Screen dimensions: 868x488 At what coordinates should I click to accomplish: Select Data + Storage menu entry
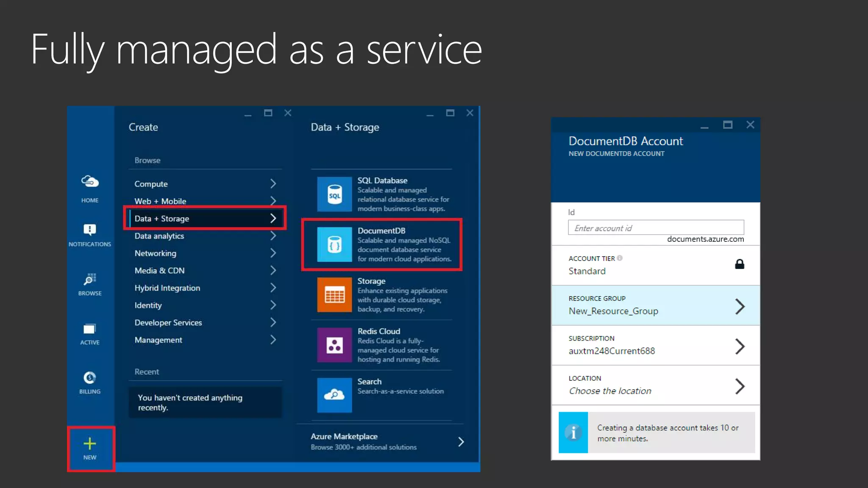point(162,219)
